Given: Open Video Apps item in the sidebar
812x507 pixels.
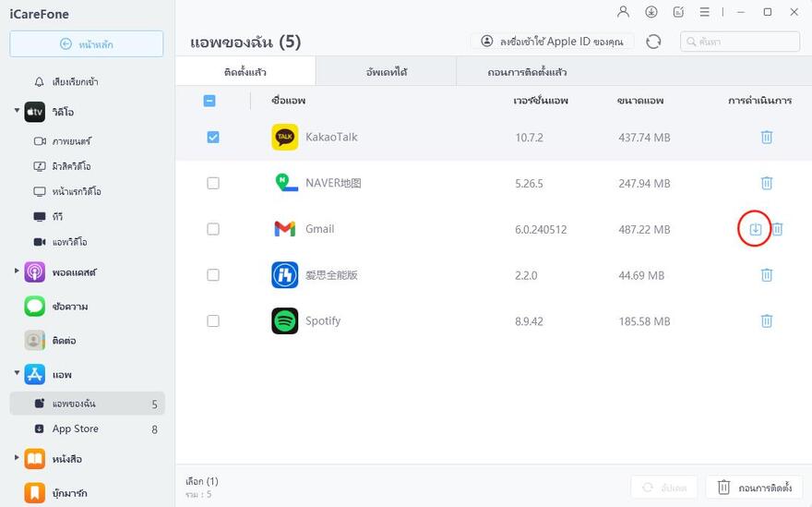Looking at the screenshot, I should (61, 242).
